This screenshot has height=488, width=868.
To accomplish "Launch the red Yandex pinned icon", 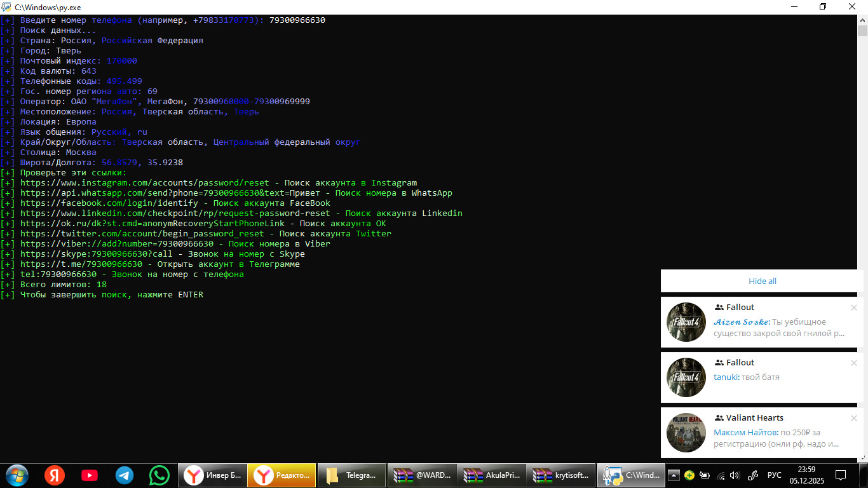I will point(54,475).
